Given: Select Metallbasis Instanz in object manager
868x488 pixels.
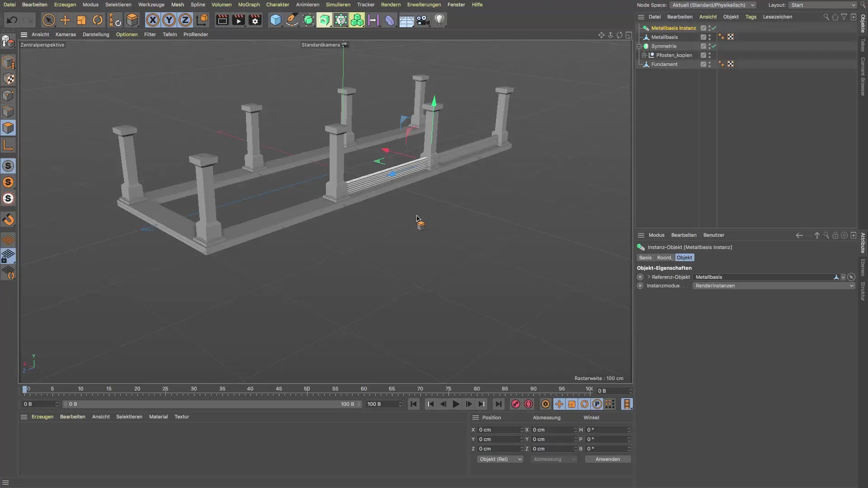Looking at the screenshot, I should (x=673, y=28).
